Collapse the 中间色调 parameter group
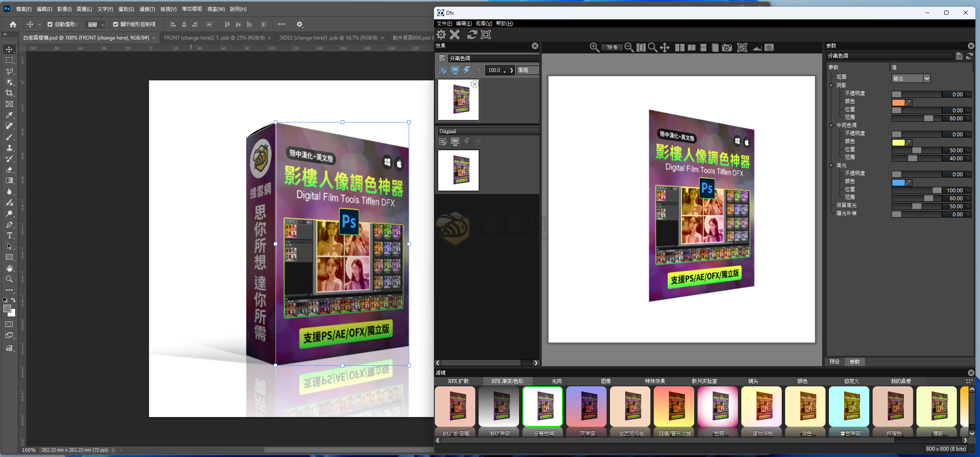The image size is (980, 457). 831,125
